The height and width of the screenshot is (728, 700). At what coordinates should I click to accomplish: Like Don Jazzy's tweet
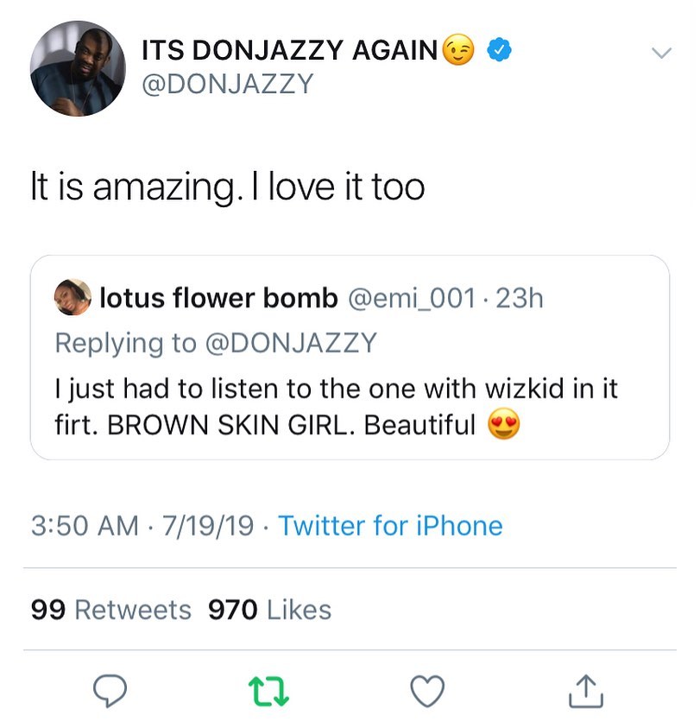point(426,690)
